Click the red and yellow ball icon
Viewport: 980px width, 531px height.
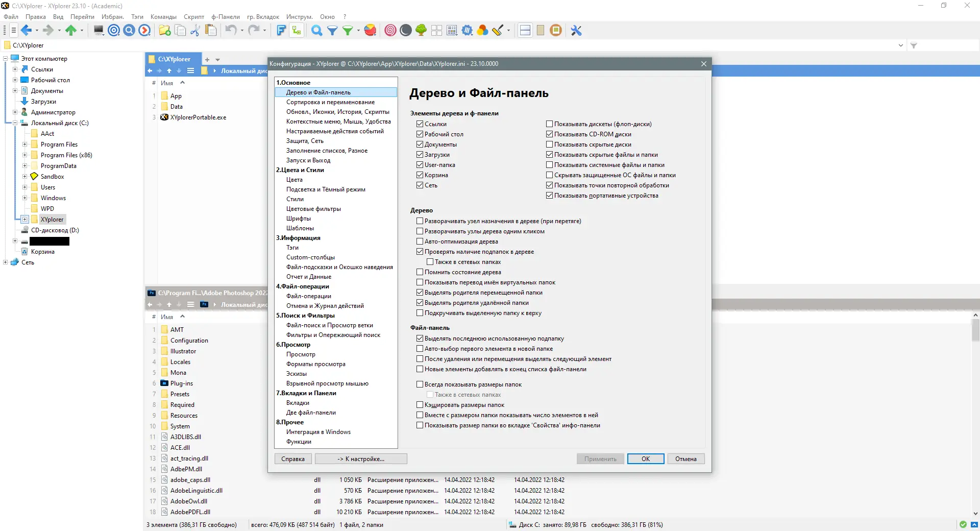click(371, 31)
